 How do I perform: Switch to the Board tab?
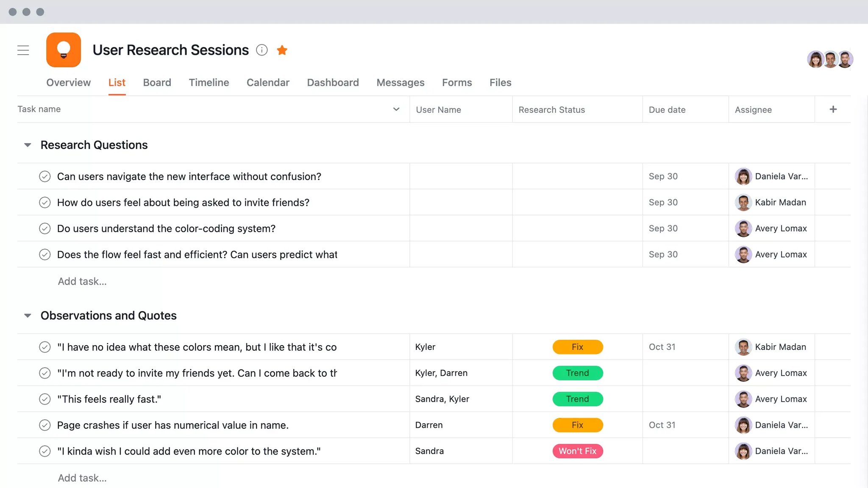tap(157, 83)
